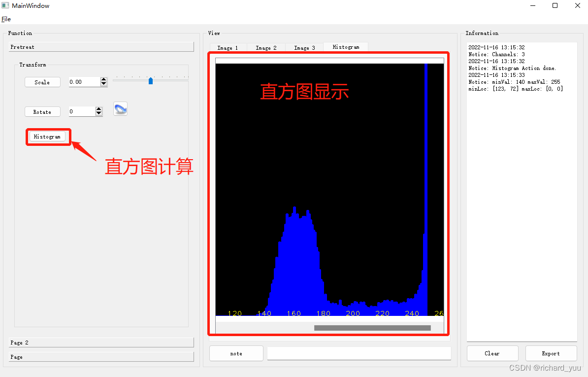Switch to the Image 1 tab
This screenshot has height=377, width=588.
[228, 47]
